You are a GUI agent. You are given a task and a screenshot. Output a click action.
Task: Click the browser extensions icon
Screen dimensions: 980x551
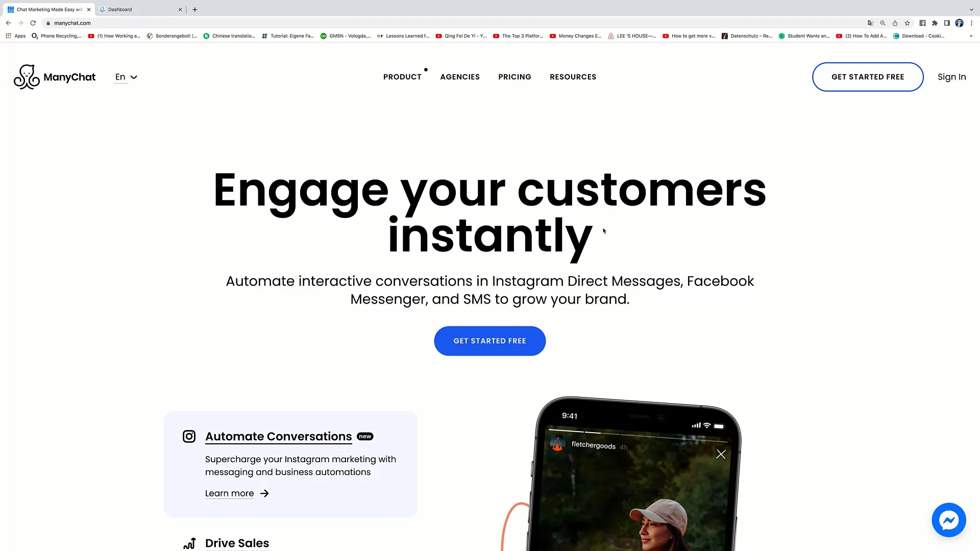(935, 23)
